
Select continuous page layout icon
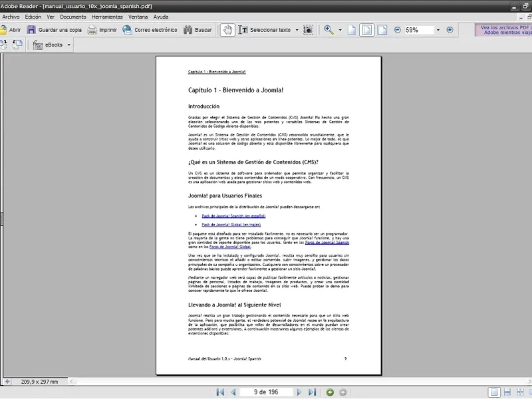coord(507,392)
